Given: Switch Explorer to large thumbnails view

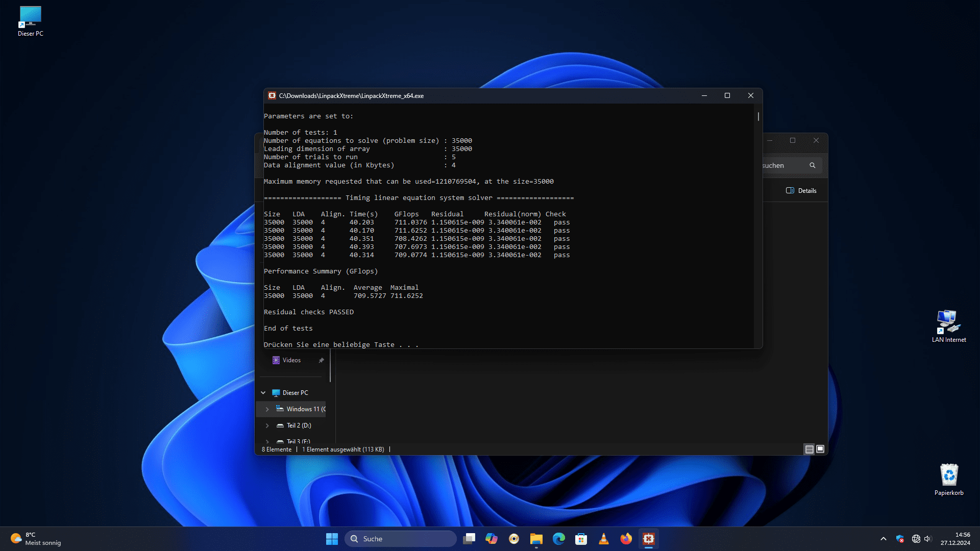Looking at the screenshot, I should point(820,449).
